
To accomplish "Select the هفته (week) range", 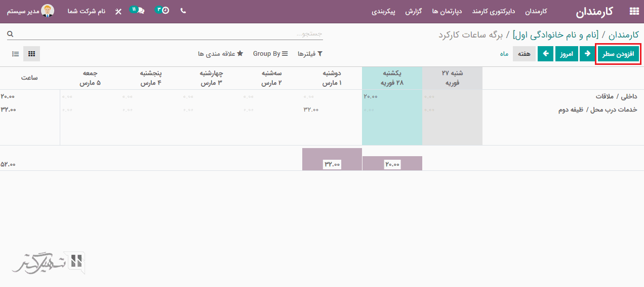I will tap(524, 54).
